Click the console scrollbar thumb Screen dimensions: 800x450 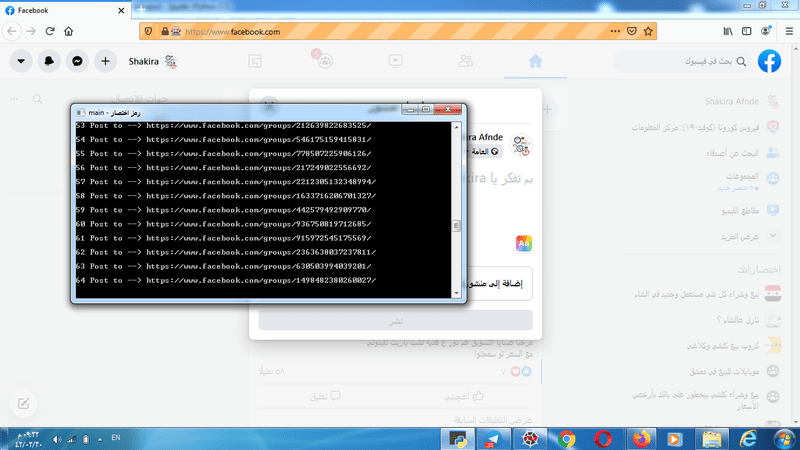click(457, 226)
